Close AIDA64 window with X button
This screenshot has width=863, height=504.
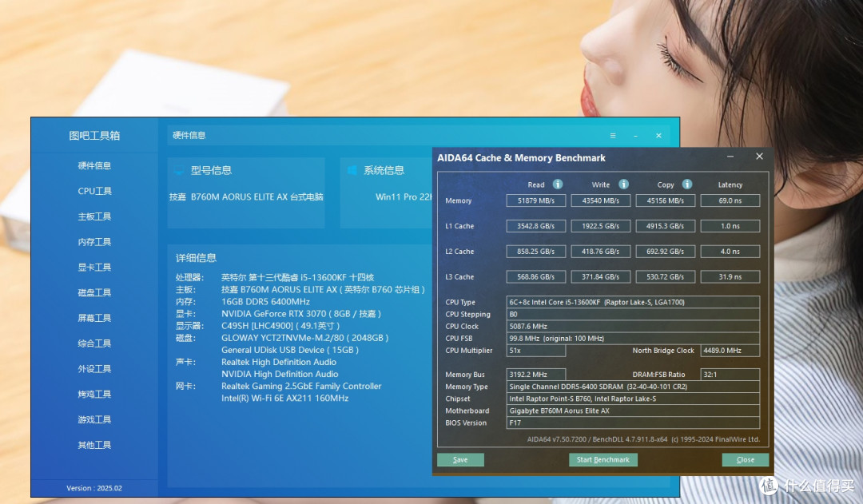coord(760,157)
